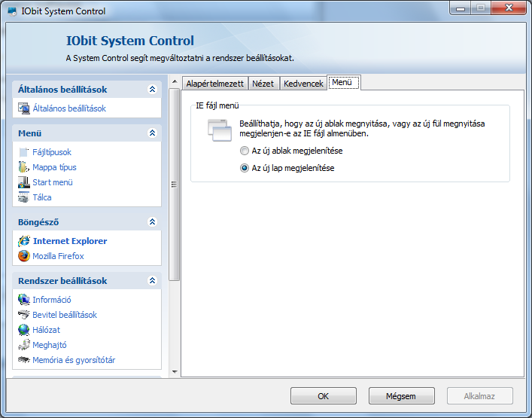Click the Internet Explorer logo icon
Image resolution: width=532 pixels, height=418 pixels.
(x=24, y=241)
